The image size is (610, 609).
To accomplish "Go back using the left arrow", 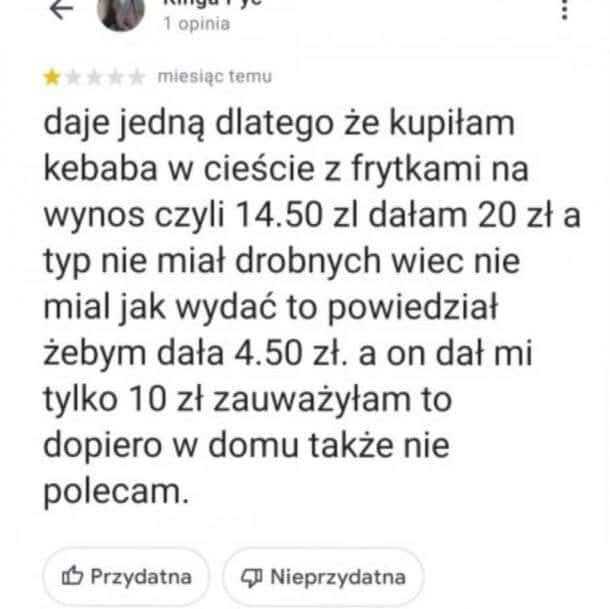I will click(61, 10).
